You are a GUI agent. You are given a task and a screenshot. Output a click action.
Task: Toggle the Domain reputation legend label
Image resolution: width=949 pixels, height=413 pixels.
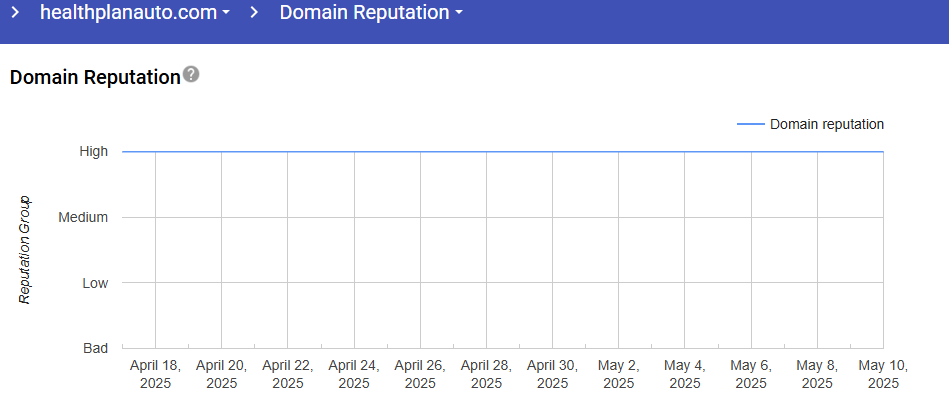(x=826, y=125)
